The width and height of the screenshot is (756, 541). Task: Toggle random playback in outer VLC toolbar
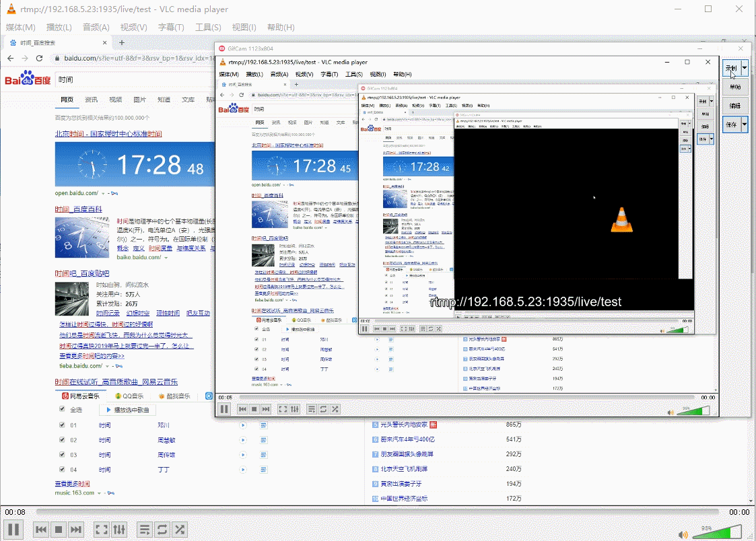[180, 530]
